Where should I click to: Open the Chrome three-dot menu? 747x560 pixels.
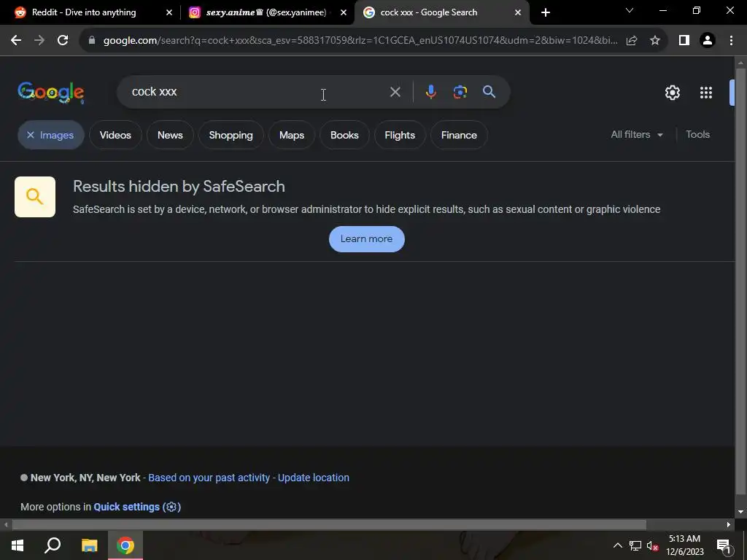coord(731,41)
